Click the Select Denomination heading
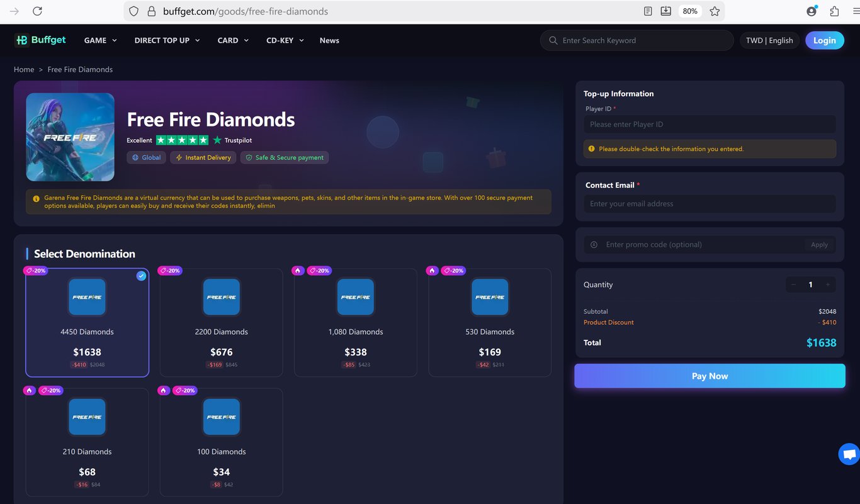This screenshot has width=860, height=504. [x=84, y=254]
